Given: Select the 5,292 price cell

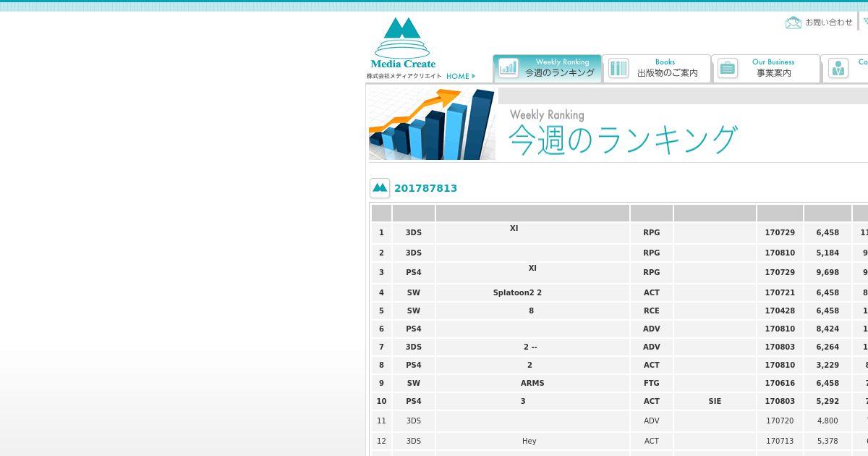Looking at the screenshot, I should pyautogui.click(x=827, y=401).
